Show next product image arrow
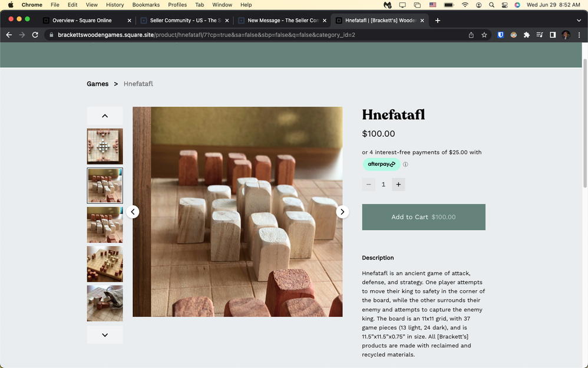The width and height of the screenshot is (588, 368). [342, 212]
